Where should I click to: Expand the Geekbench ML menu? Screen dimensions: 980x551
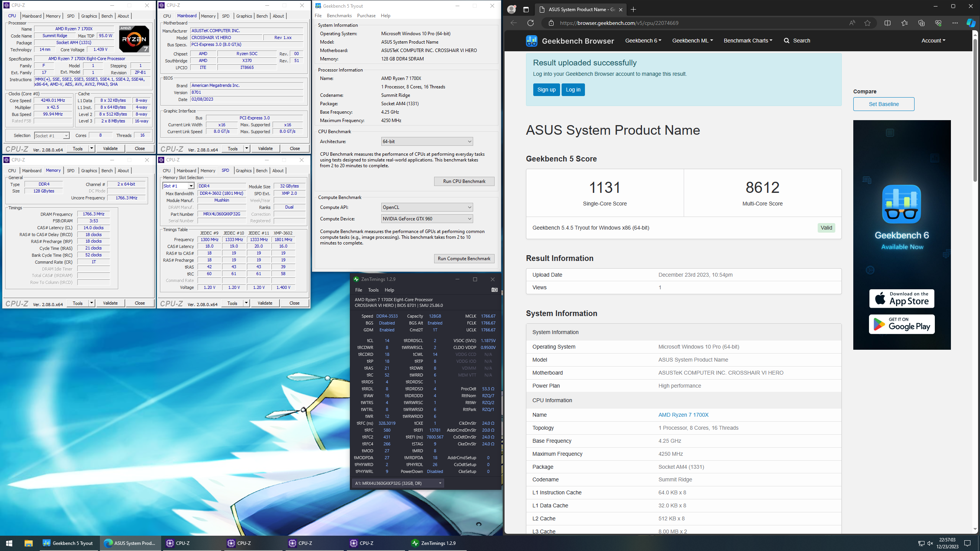[x=692, y=41]
